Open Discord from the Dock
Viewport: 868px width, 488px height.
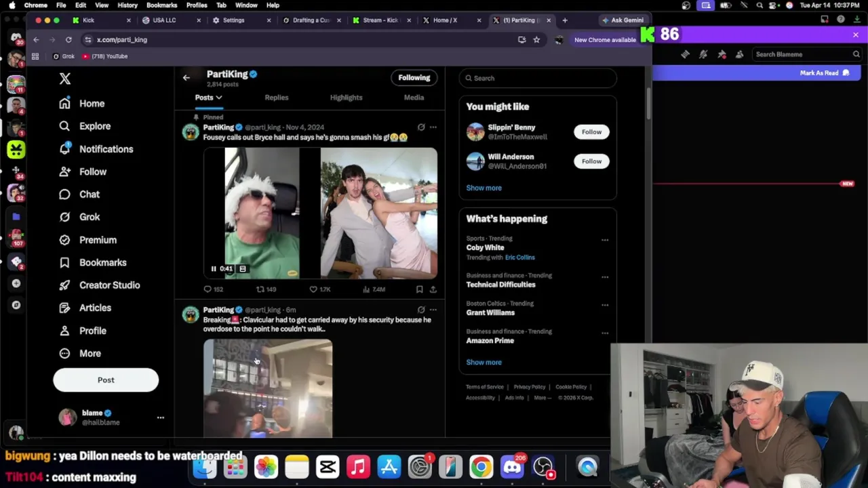click(512, 467)
